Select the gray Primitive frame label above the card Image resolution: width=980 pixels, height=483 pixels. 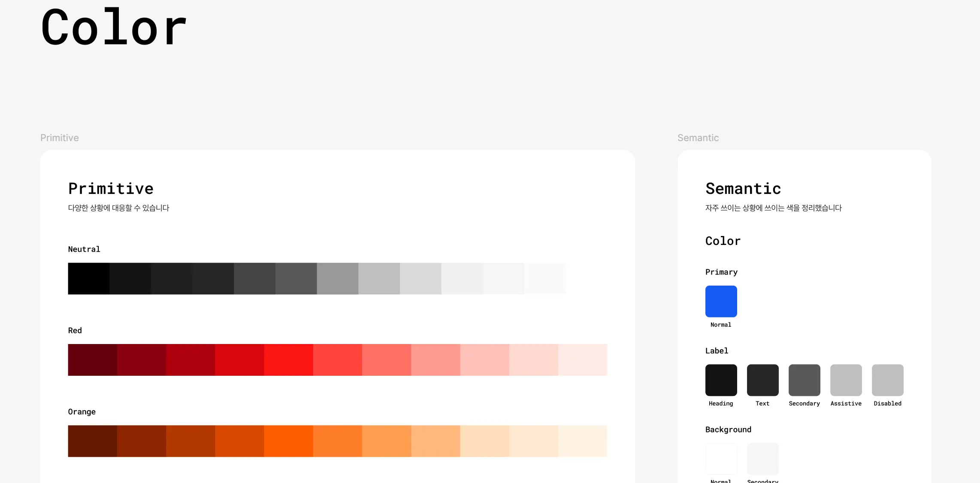point(60,138)
